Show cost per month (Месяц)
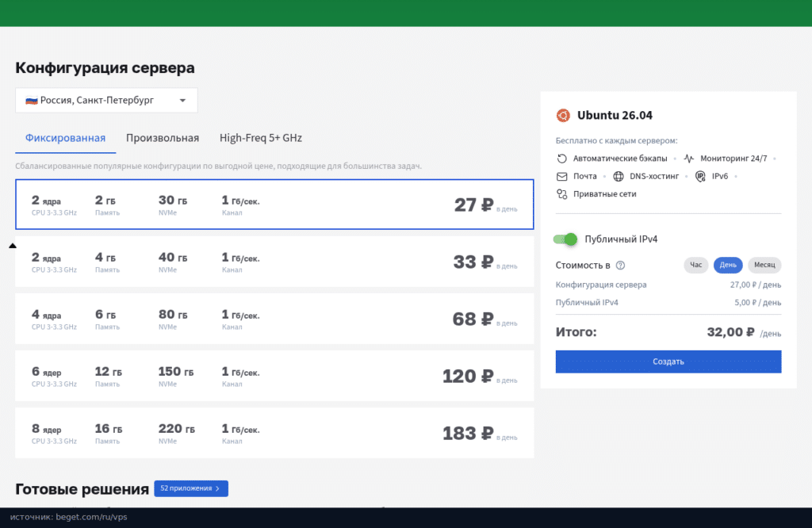 (x=764, y=265)
